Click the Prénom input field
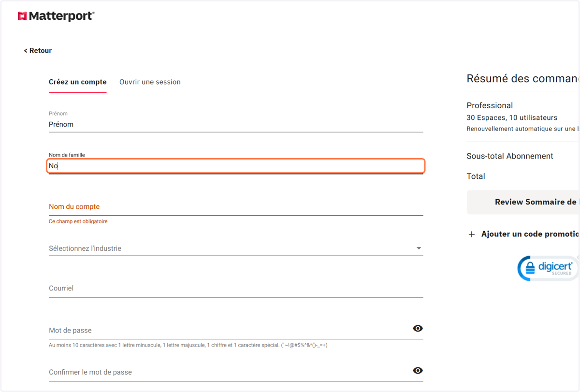580x392 pixels. [236, 124]
